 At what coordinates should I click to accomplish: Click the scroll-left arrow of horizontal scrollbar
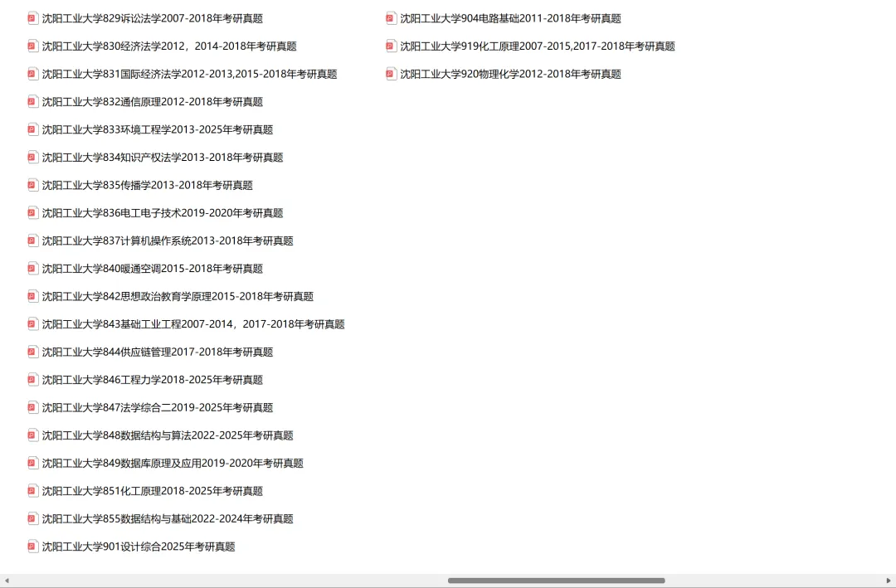(7, 581)
